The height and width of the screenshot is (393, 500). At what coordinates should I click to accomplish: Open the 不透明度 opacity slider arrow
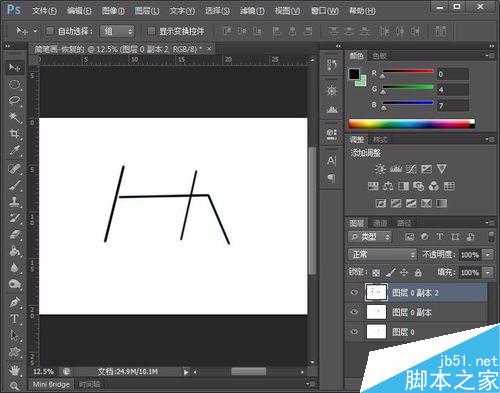click(488, 255)
